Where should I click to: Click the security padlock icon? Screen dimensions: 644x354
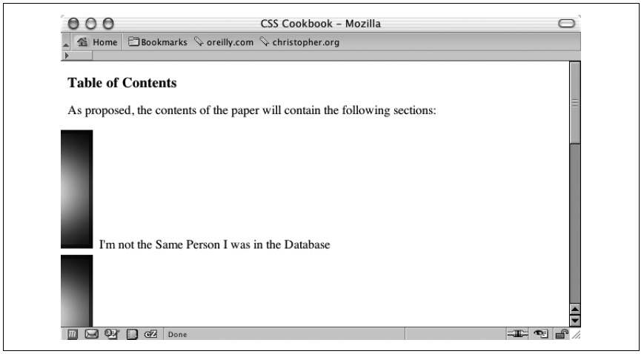pyautogui.click(x=562, y=334)
